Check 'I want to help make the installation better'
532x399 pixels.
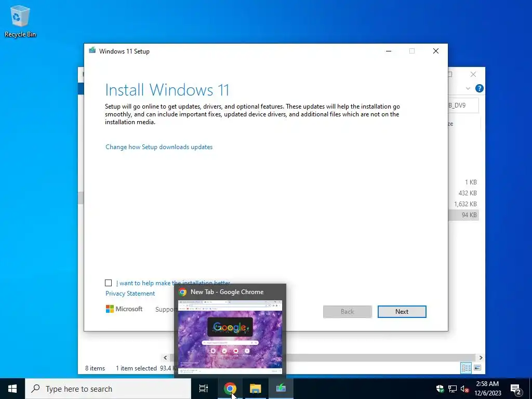point(108,283)
